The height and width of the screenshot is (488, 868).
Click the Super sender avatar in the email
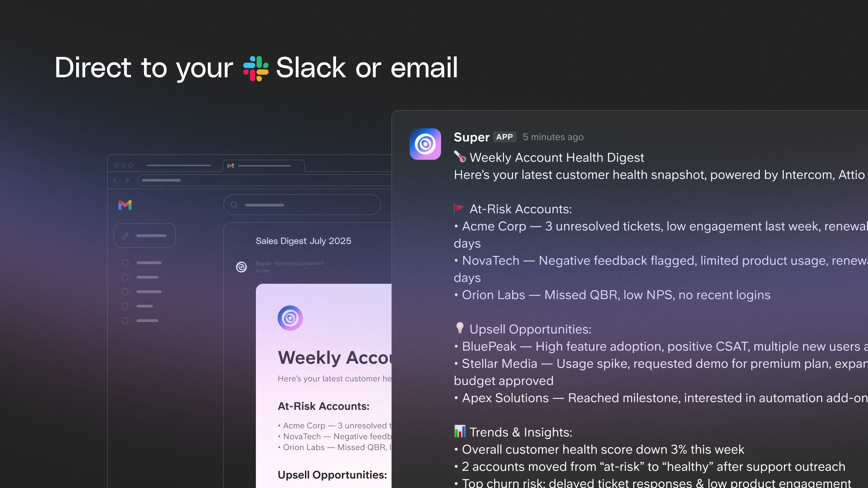tap(241, 267)
